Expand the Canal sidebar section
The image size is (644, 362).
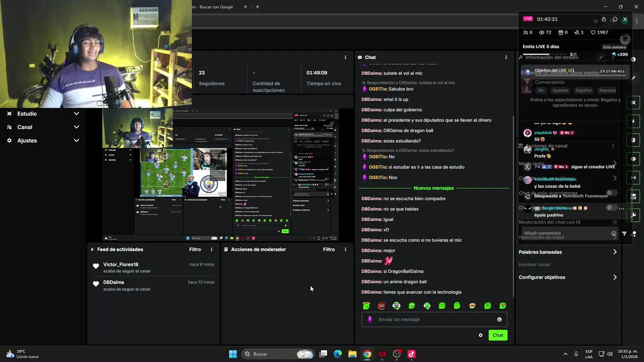[x=43, y=127]
